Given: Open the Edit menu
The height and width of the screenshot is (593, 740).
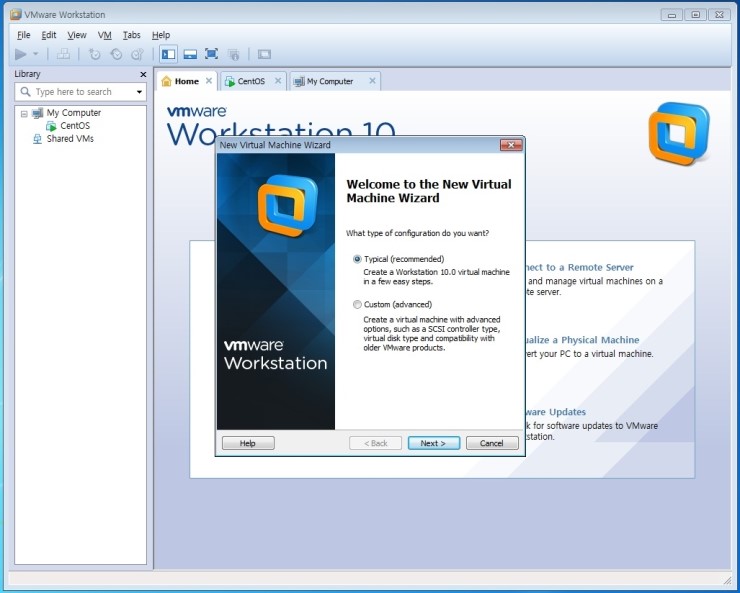Looking at the screenshot, I should 49,35.
